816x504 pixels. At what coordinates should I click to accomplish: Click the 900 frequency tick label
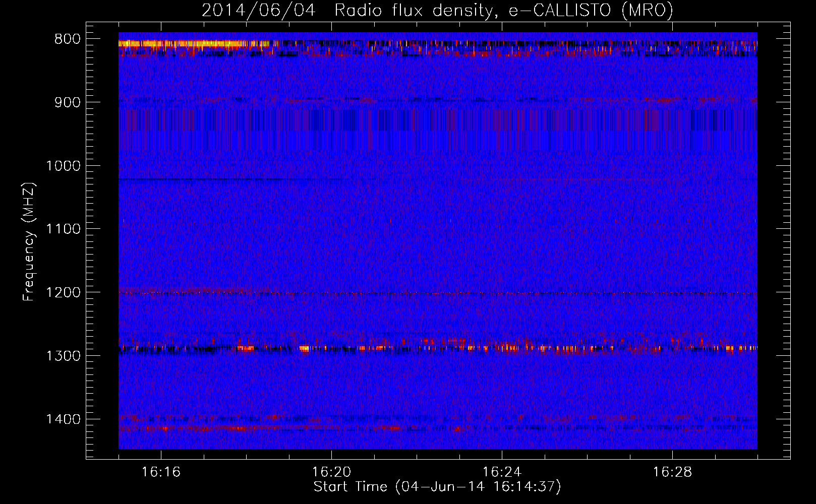pos(68,102)
